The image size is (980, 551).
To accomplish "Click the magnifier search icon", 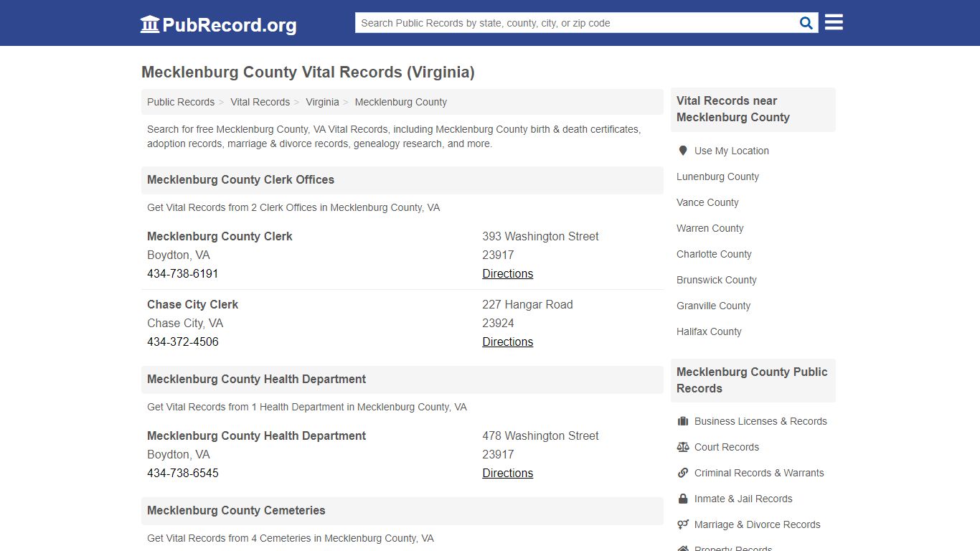I will pos(806,23).
